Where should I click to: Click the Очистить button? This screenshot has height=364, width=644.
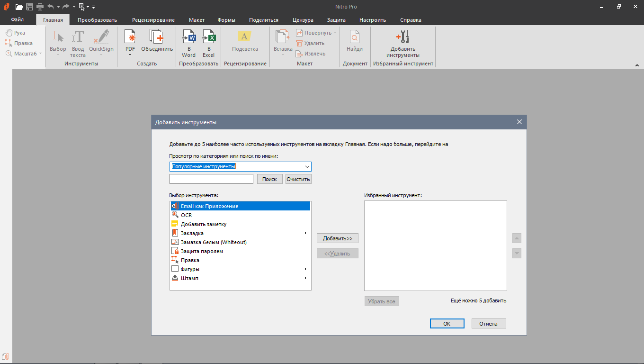[x=298, y=179]
